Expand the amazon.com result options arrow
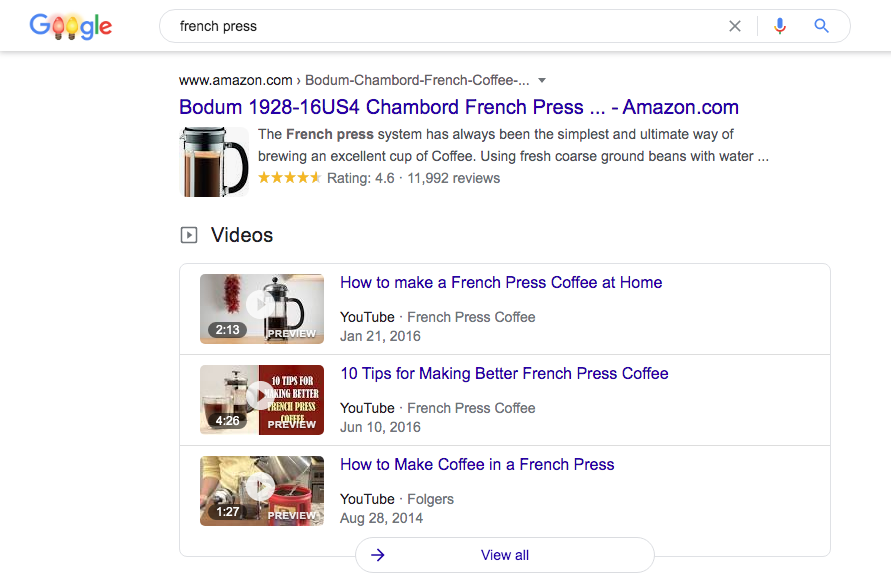Viewport: 891px width, 585px height. [542, 80]
